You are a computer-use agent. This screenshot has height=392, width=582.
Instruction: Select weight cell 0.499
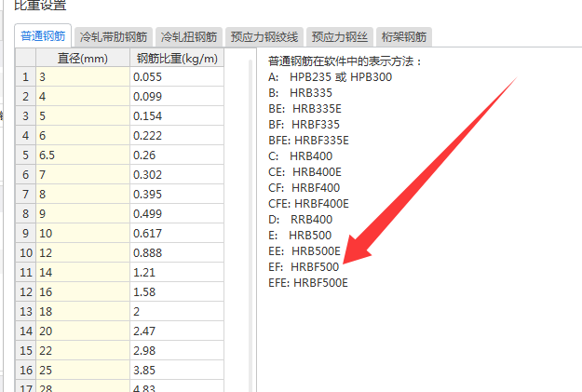coord(177,214)
